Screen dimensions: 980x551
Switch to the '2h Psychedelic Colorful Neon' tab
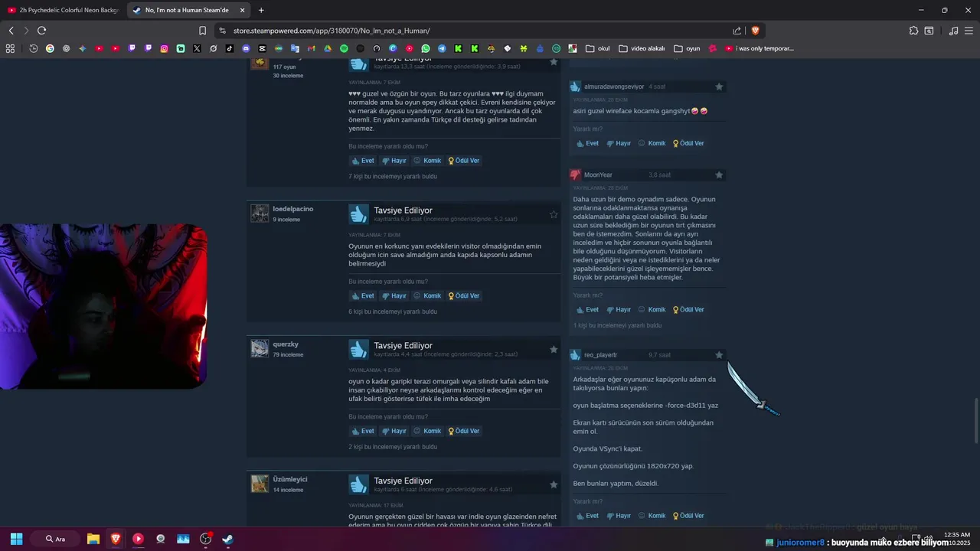coord(63,10)
